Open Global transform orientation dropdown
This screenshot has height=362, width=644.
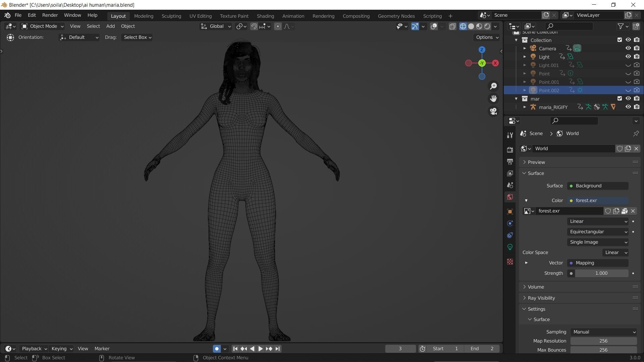216,26
